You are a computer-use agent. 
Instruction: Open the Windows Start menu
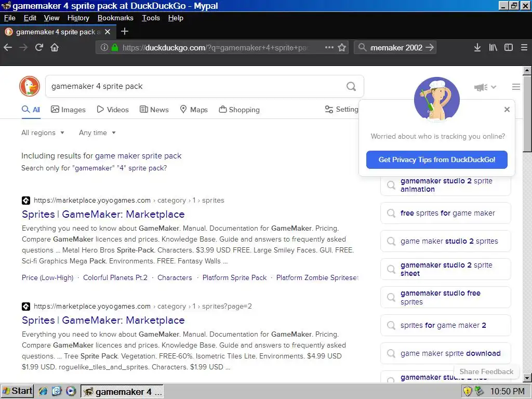17,391
